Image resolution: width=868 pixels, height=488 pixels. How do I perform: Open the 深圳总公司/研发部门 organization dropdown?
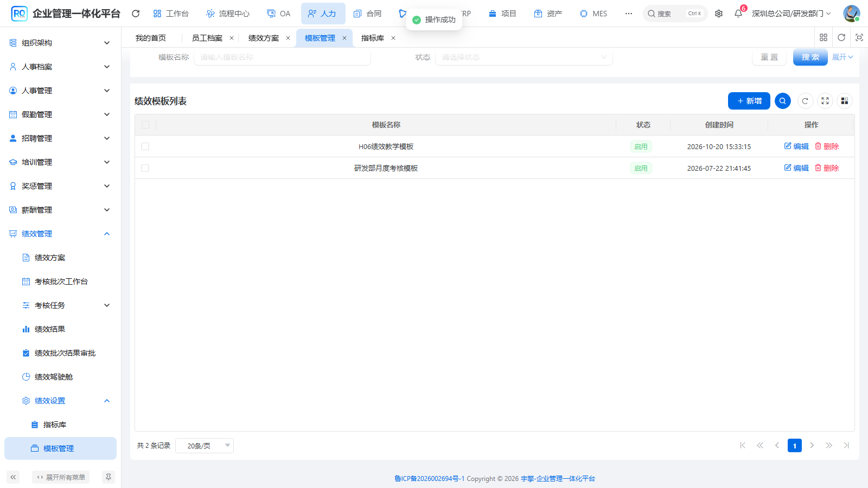point(792,14)
